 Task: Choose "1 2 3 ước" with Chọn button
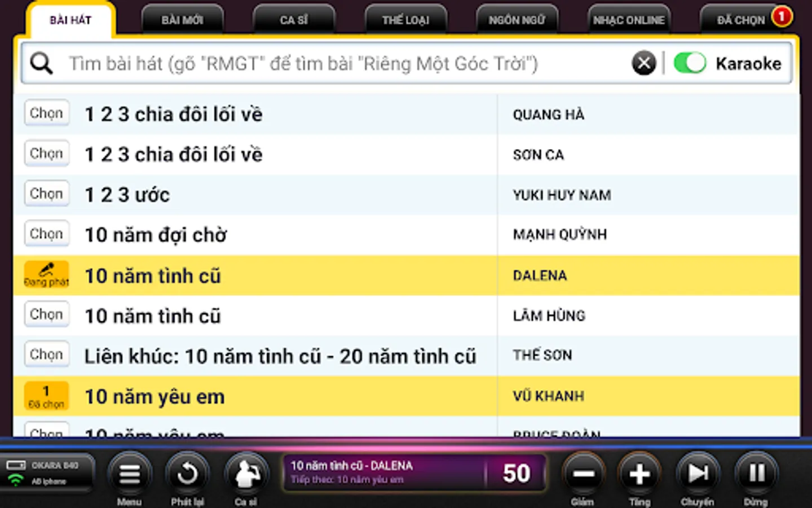pyautogui.click(x=46, y=194)
